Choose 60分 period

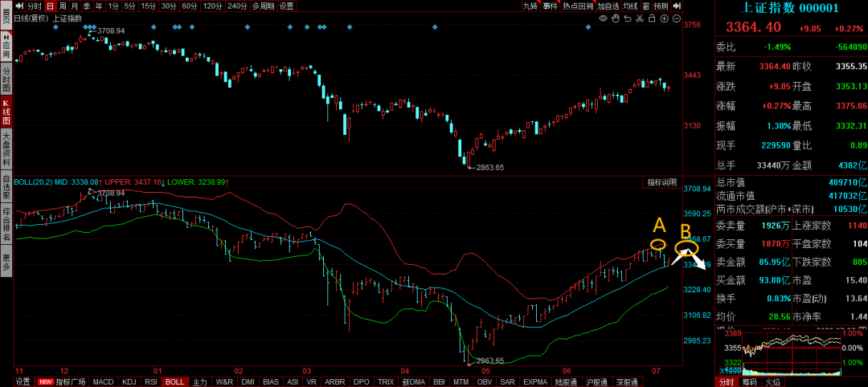[190, 6]
